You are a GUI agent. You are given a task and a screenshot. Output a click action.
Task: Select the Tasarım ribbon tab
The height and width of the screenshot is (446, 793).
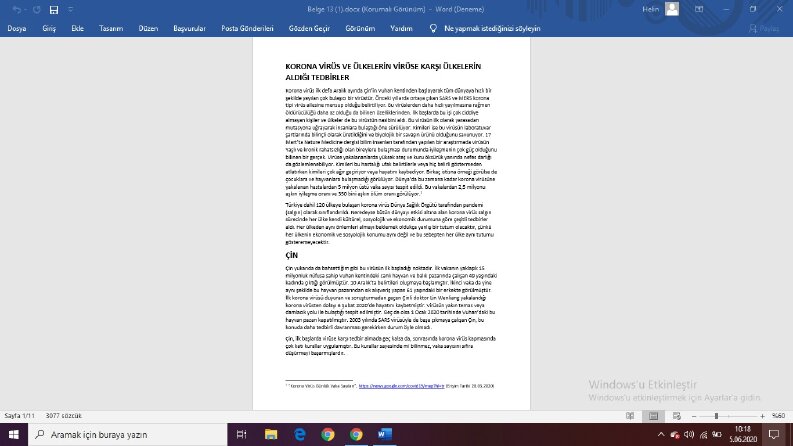(111, 28)
